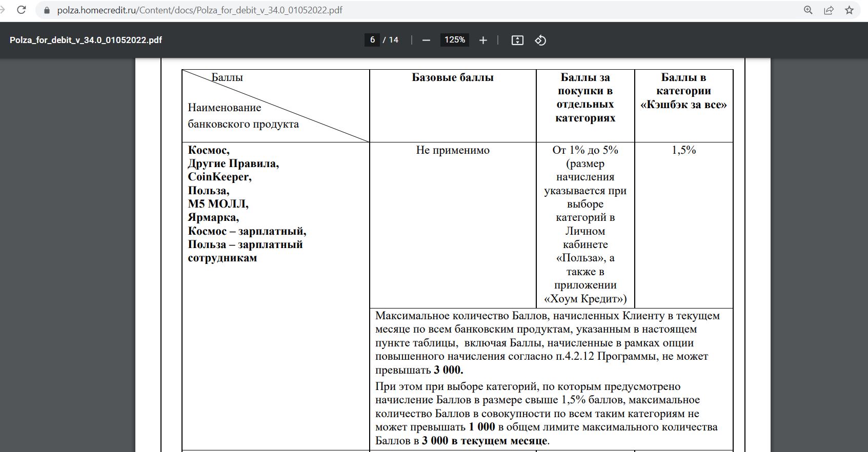Open the browser zoom magnifier icon
The image size is (868, 452).
click(x=808, y=10)
